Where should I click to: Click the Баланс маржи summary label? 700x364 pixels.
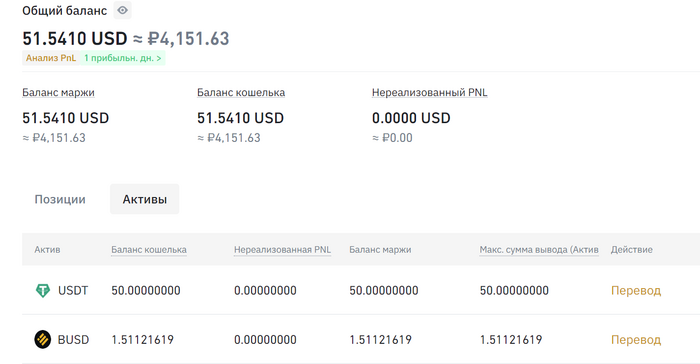[x=58, y=92]
